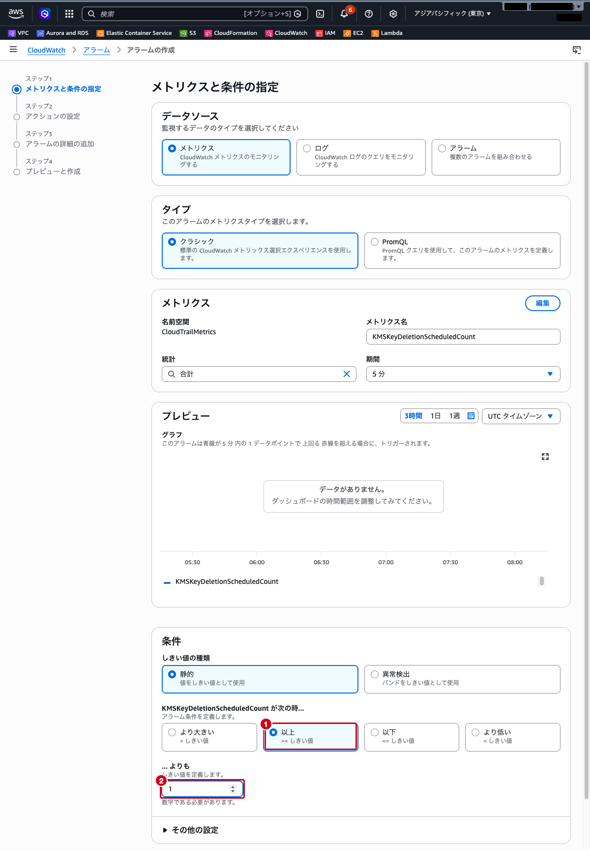
Task: Click the メトリクスと条件の指定 step link
Action: pos(63,89)
